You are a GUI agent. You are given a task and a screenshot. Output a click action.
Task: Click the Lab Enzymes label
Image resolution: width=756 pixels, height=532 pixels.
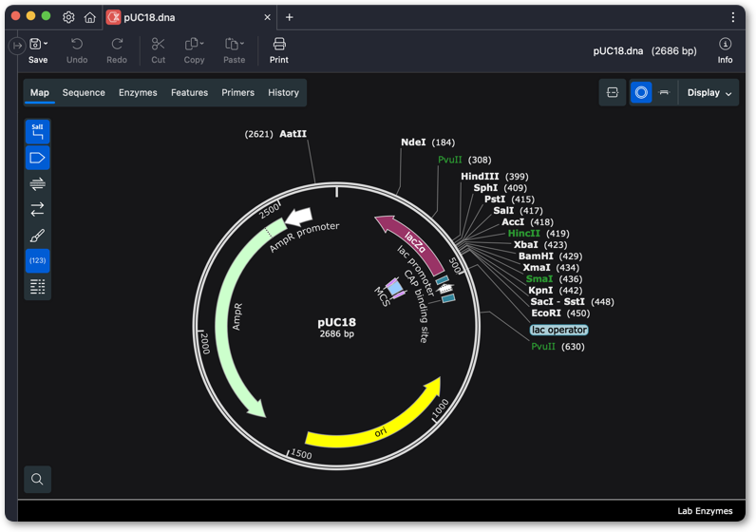coord(705,511)
